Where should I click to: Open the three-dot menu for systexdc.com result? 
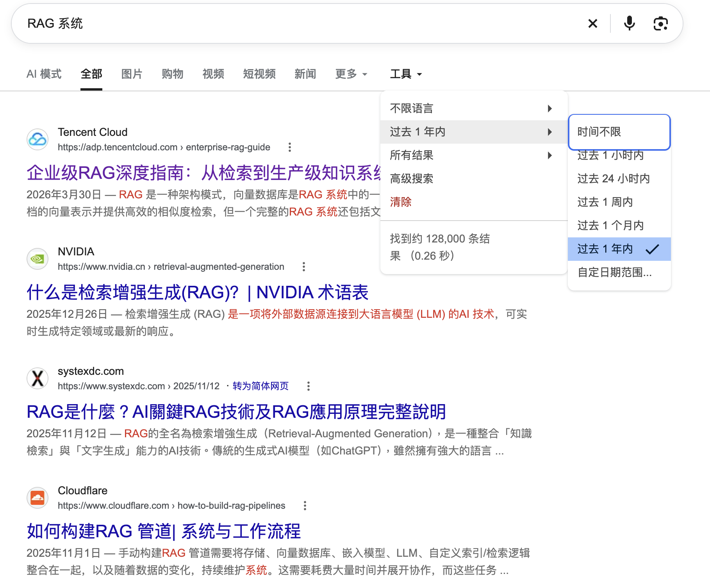308,386
